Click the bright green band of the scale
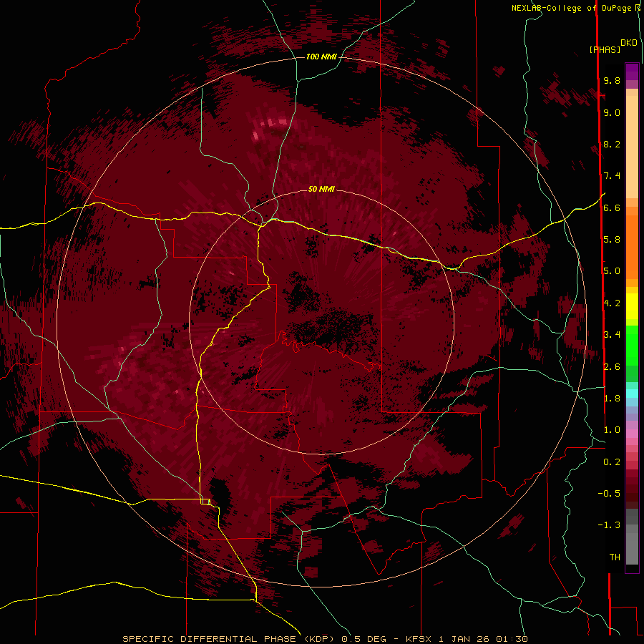The height and width of the screenshot is (644, 644). (632, 345)
